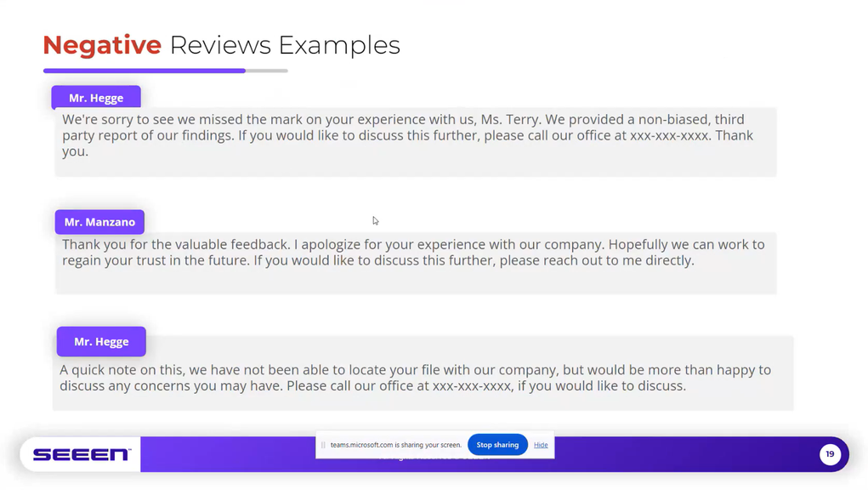868x490 pixels.
Task: Click the slide number 19 badge
Action: click(829, 454)
